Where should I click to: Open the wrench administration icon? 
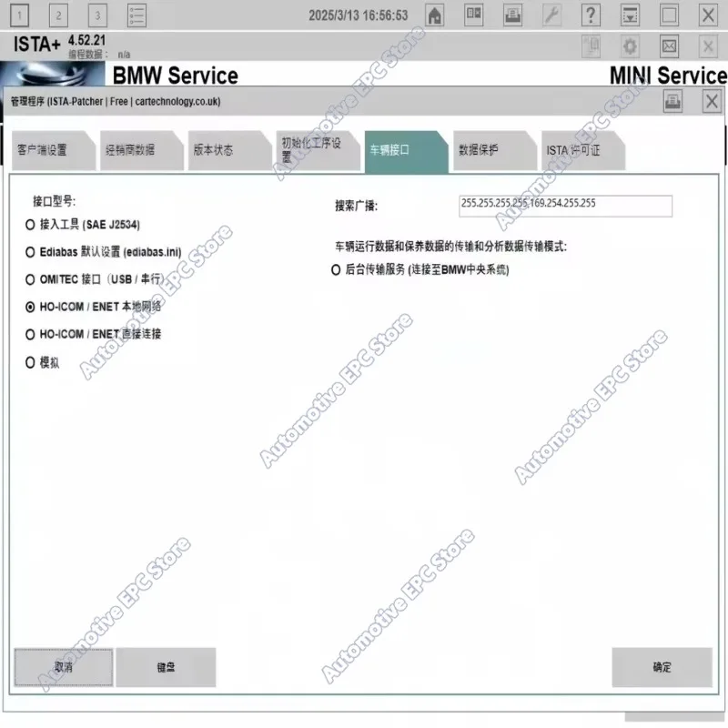[x=551, y=15]
